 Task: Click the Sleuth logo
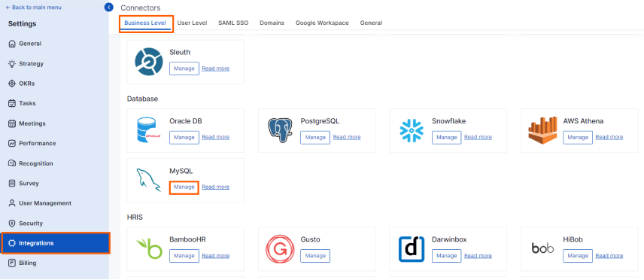[149, 62]
